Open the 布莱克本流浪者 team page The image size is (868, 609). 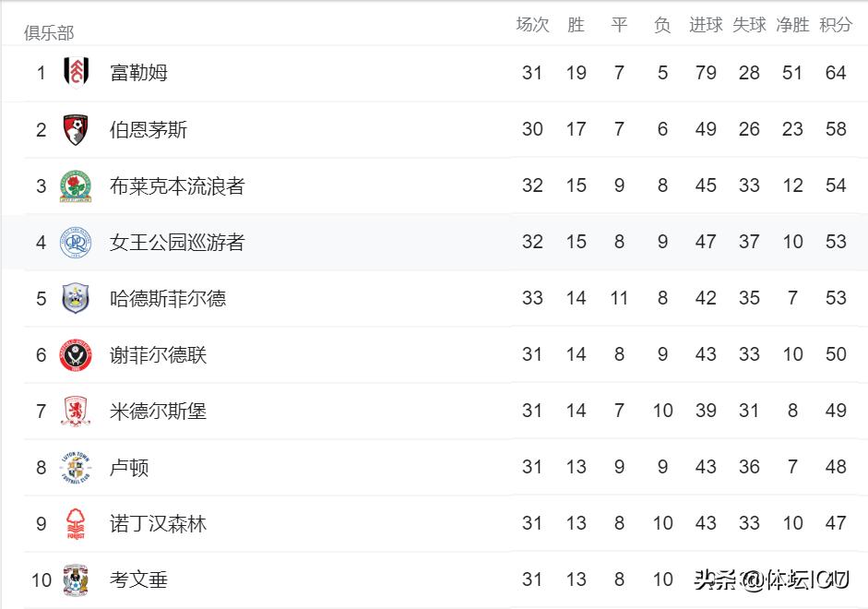[x=177, y=185]
